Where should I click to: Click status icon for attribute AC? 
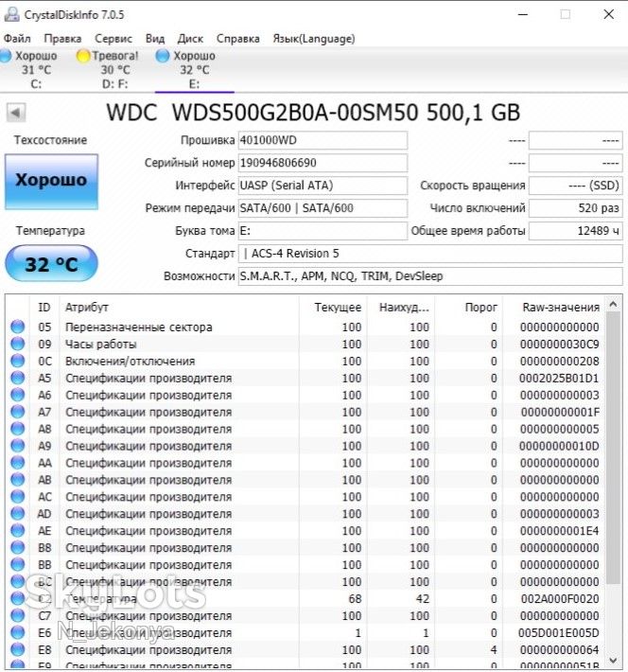point(18,496)
